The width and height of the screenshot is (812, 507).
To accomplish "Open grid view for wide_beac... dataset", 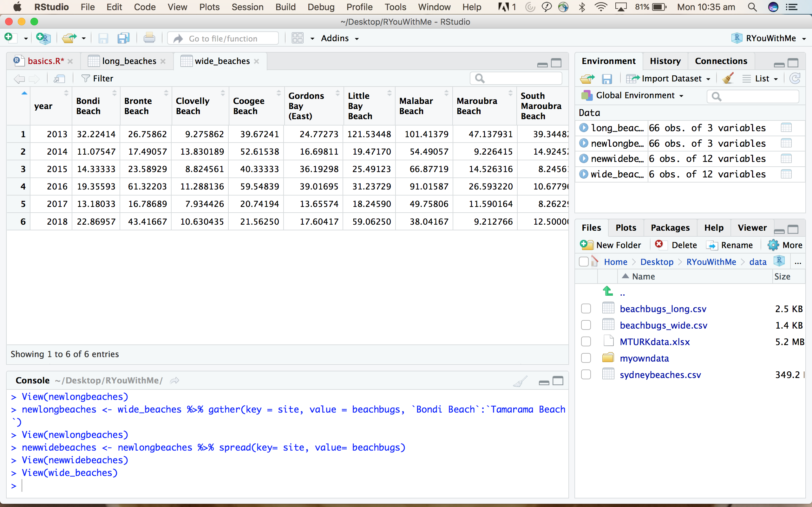I will 786,174.
